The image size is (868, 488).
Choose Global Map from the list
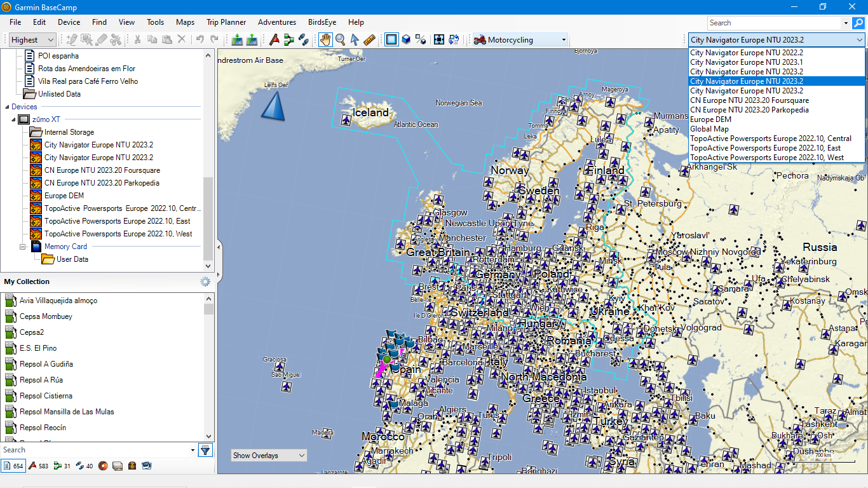(776, 129)
